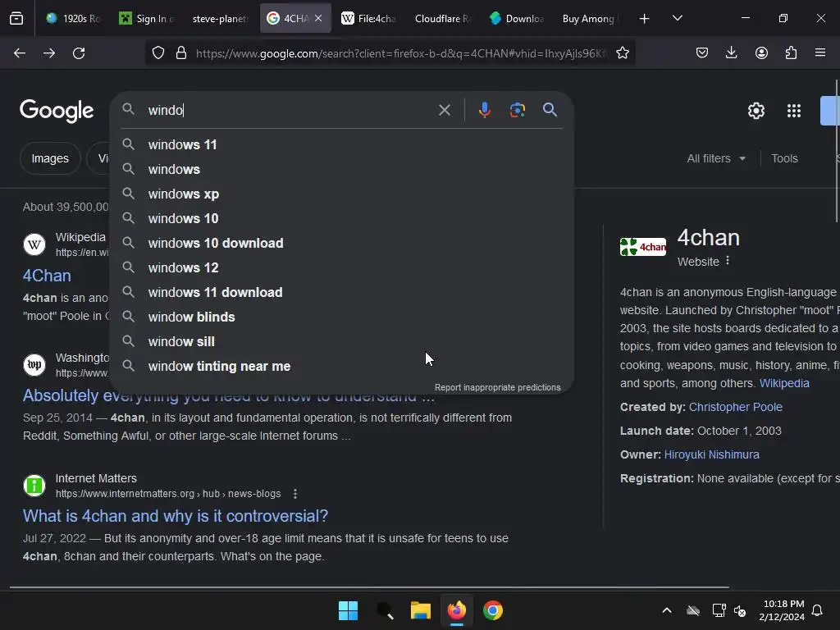
Task: Select suggestion windows xp
Action: [342, 194]
